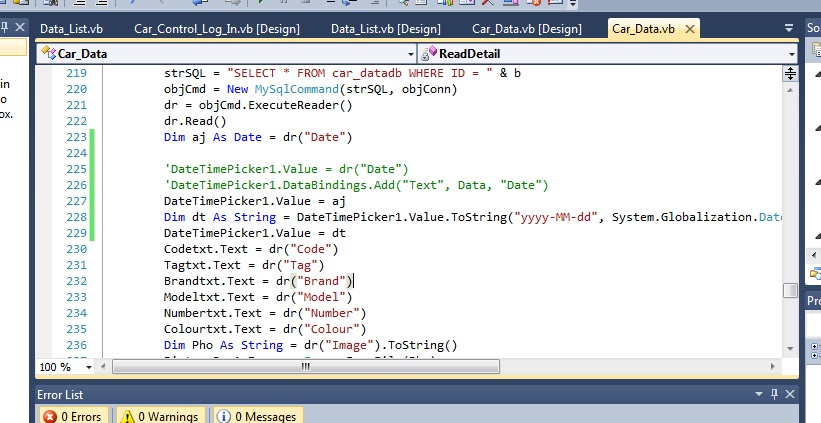Click the dr = objCmd.ExecuteReader() line
The width and height of the screenshot is (821, 423).
[258, 105]
